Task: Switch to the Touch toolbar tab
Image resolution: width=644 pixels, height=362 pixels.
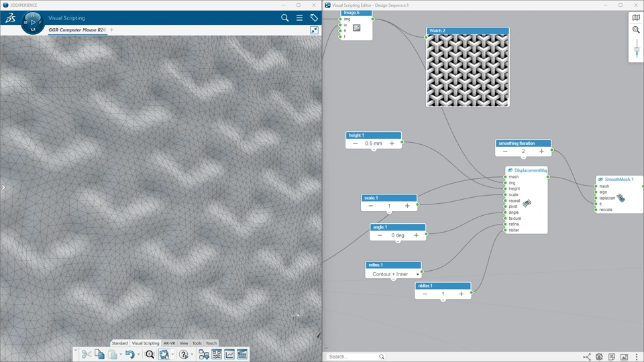Action: pyautogui.click(x=211, y=343)
